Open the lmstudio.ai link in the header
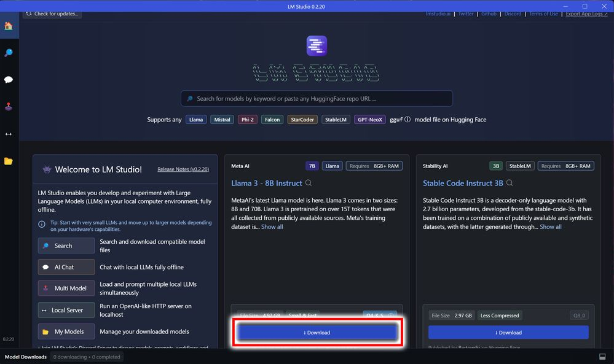The width and height of the screenshot is (614, 364). (x=438, y=14)
